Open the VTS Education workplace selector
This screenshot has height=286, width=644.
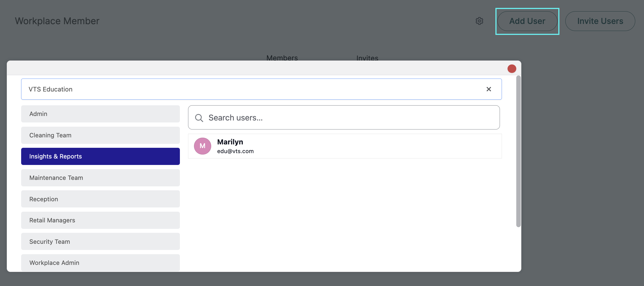pyautogui.click(x=261, y=89)
